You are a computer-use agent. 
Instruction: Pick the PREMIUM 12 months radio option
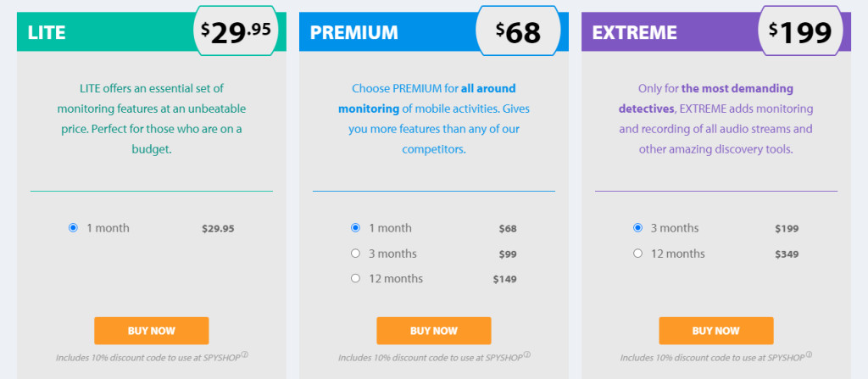(x=355, y=279)
